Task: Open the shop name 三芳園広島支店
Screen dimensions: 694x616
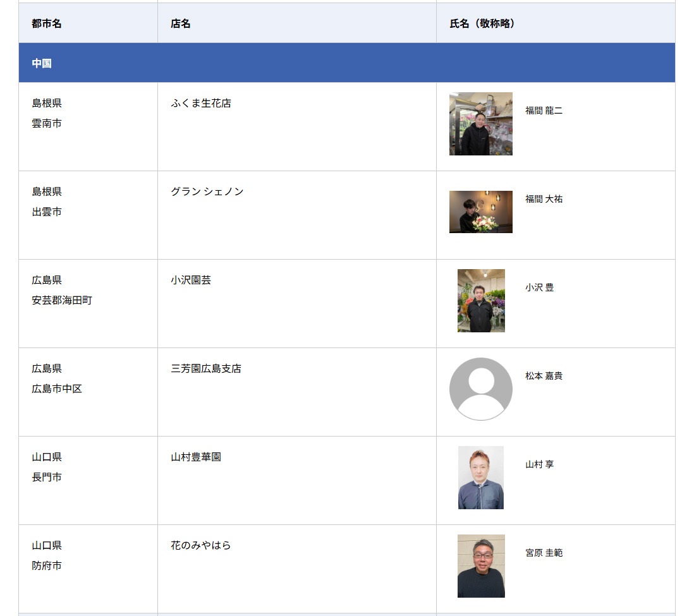Action: tap(205, 368)
